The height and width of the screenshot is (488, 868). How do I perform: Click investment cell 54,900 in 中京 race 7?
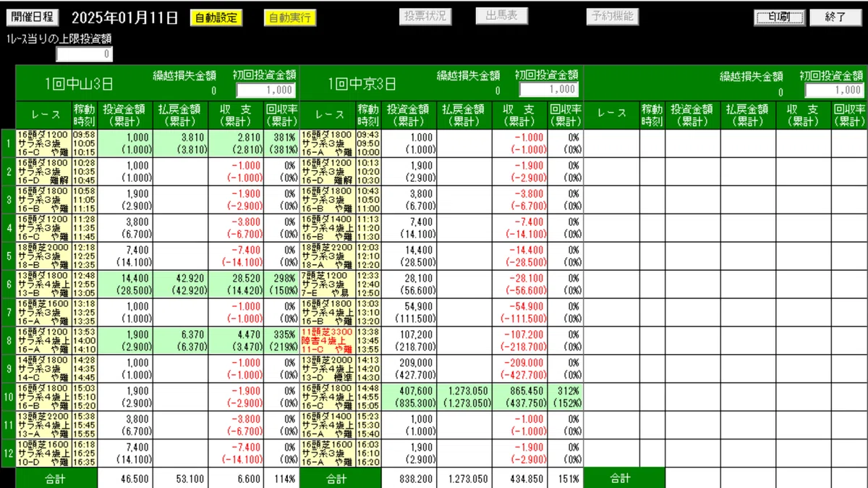coord(409,312)
